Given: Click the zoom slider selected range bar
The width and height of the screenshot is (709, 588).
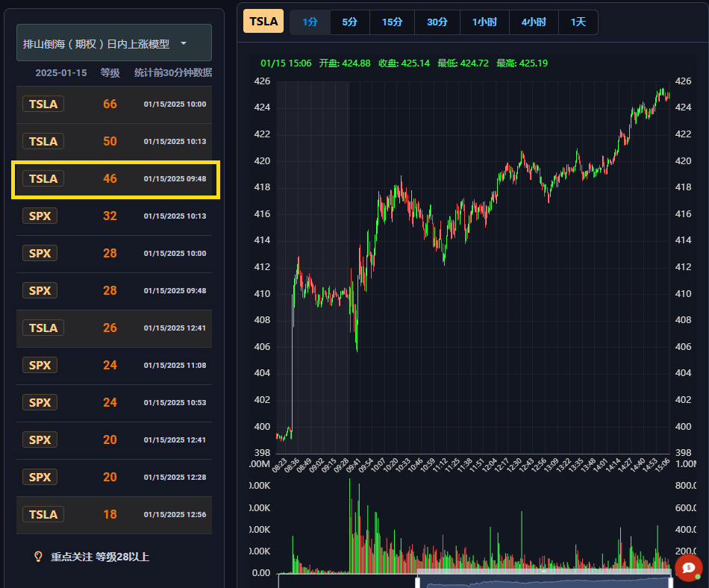Looking at the screenshot, I should [544, 572].
